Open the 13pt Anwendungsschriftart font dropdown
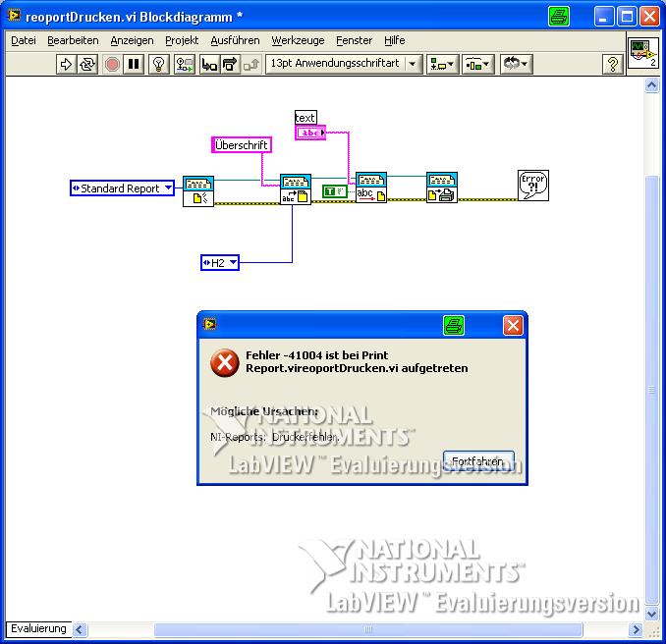This screenshot has height=644, width=666. (x=344, y=64)
